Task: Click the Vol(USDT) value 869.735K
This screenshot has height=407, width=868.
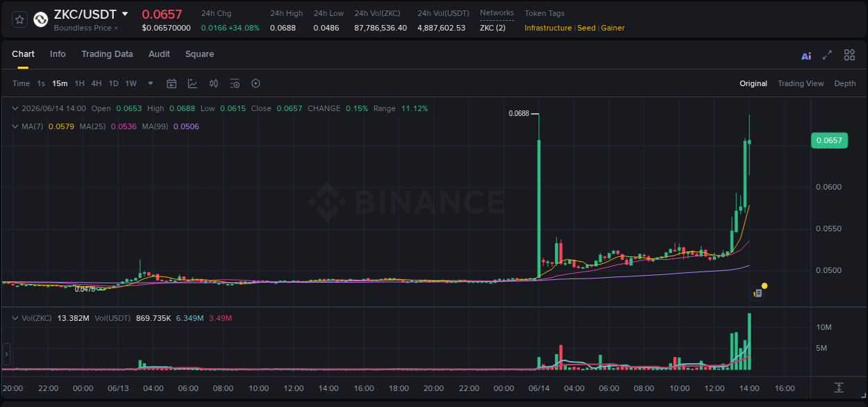Action: coord(153,318)
